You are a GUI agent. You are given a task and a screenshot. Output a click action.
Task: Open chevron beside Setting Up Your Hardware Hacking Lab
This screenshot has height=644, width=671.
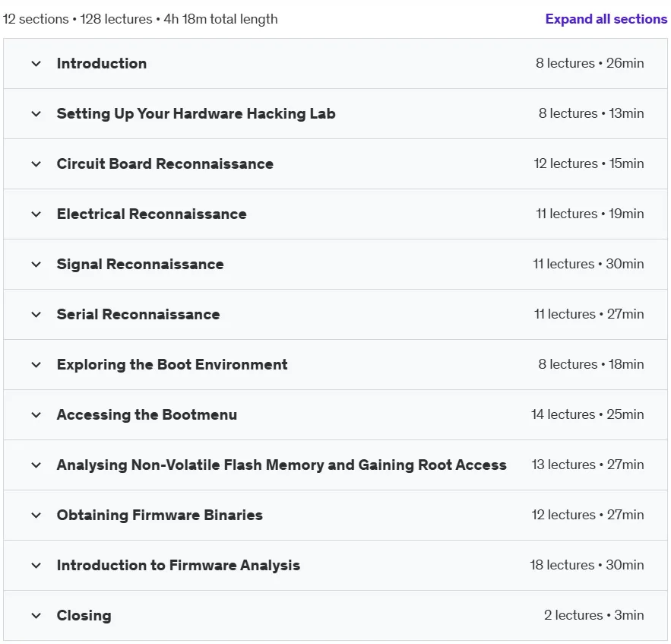click(36, 114)
